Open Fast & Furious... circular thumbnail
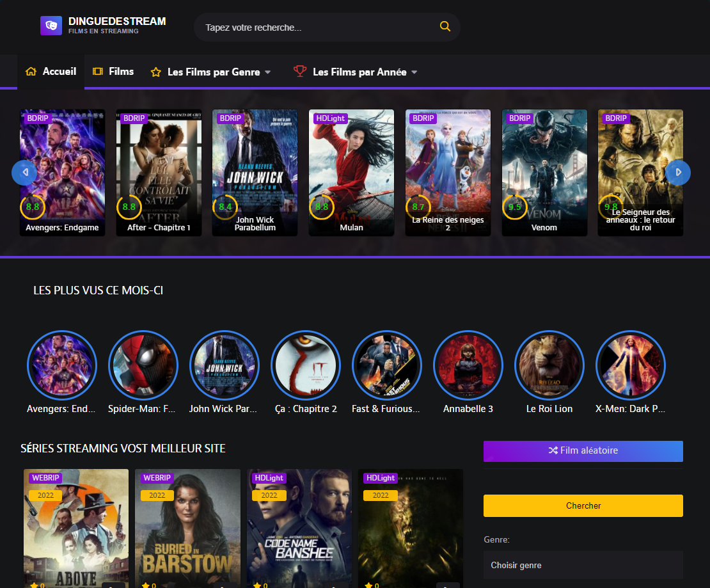The height and width of the screenshot is (588, 710). 387,365
